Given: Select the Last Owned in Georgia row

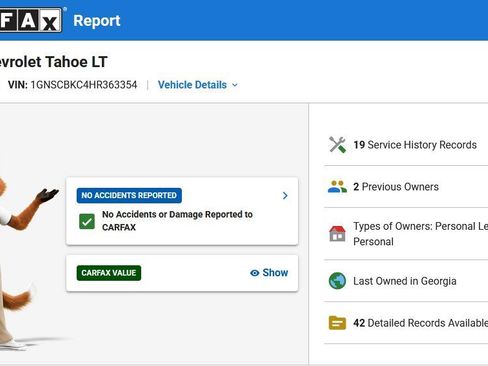Looking at the screenshot, I should pyautogui.click(x=406, y=281).
